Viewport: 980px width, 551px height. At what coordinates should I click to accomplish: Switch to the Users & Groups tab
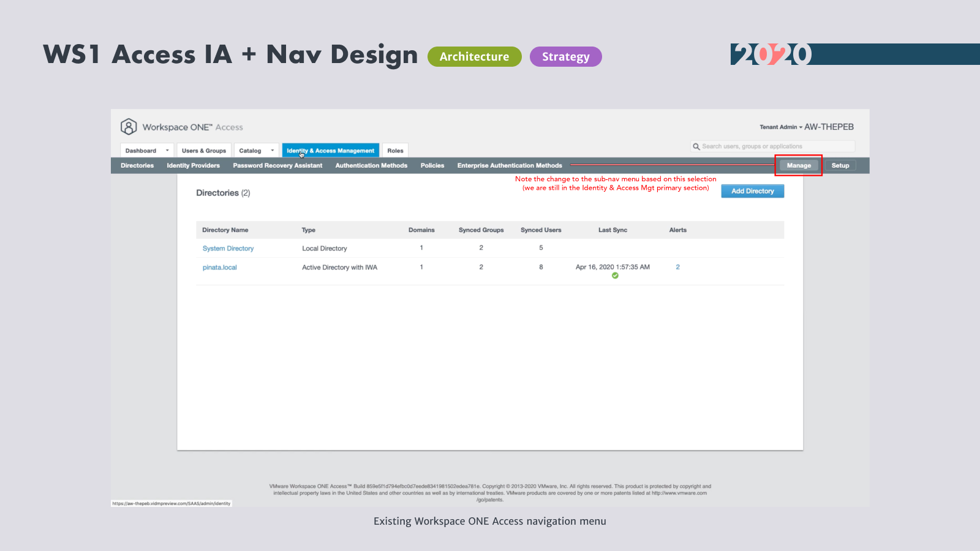204,151
